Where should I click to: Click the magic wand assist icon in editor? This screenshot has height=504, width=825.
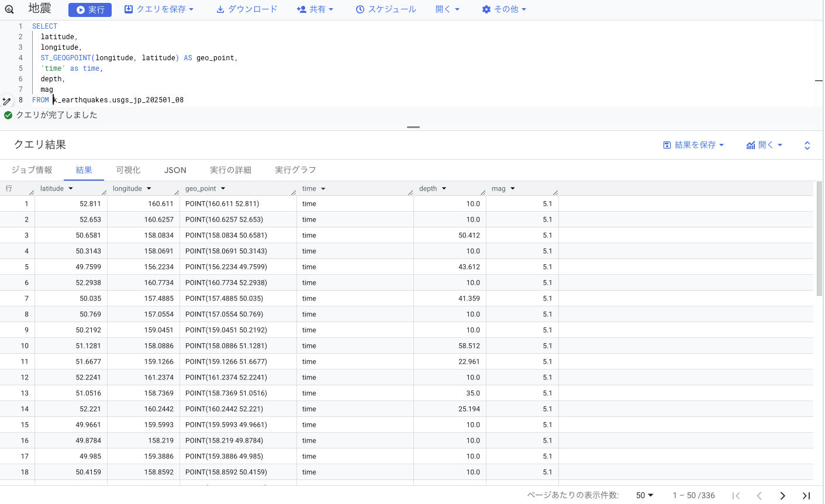7,101
